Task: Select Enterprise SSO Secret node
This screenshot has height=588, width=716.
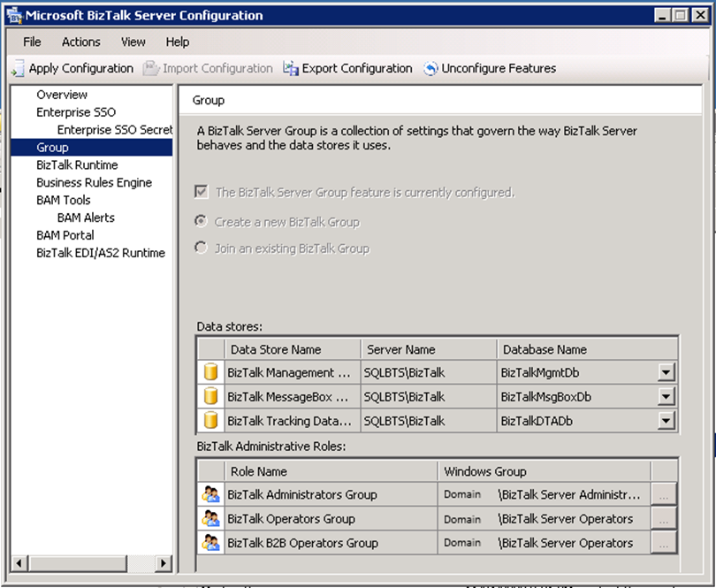Action: click(x=115, y=130)
